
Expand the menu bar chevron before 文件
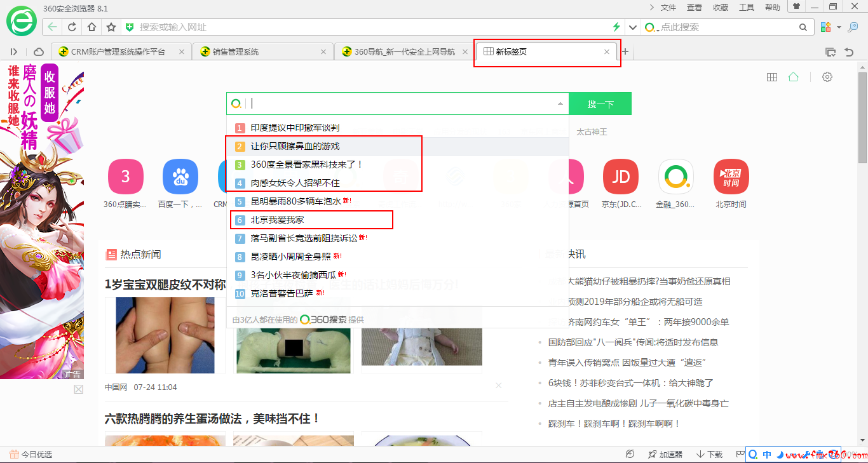tap(651, 7)
